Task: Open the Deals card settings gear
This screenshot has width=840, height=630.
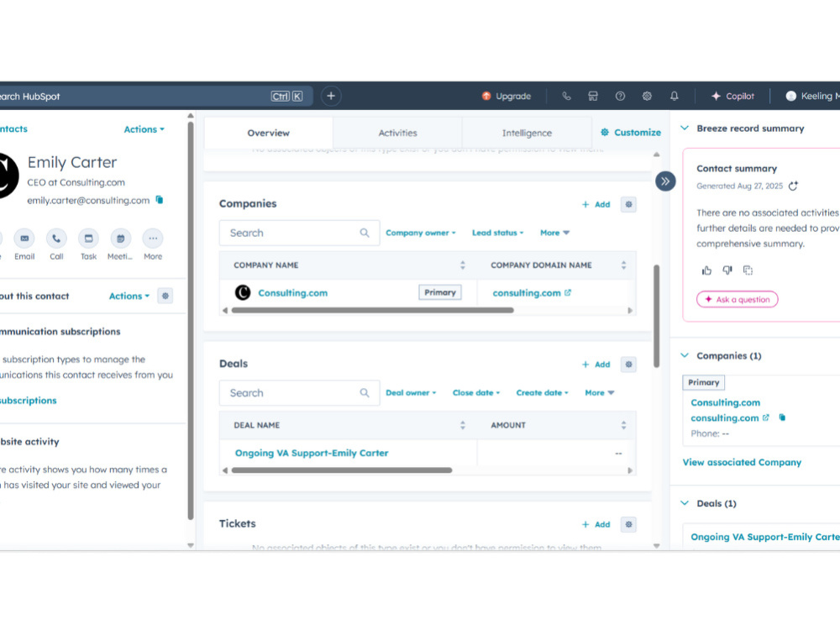Action: [x=628, y=365]
